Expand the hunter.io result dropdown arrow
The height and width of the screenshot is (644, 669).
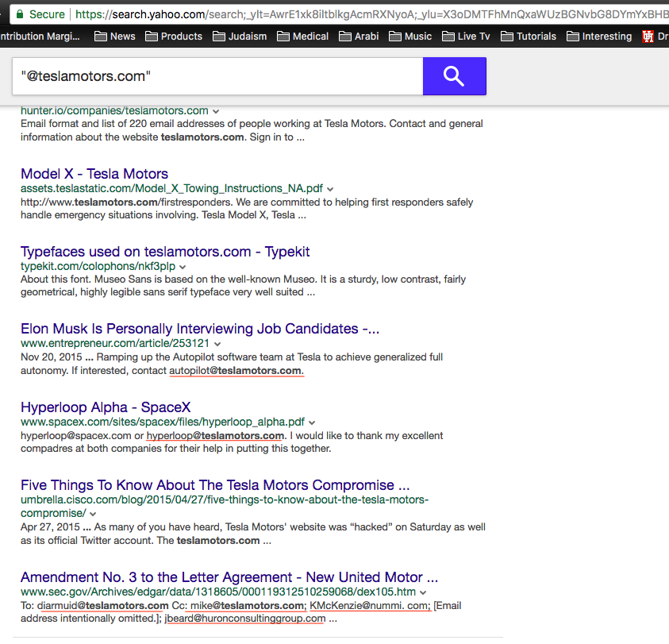pos(216,111)
